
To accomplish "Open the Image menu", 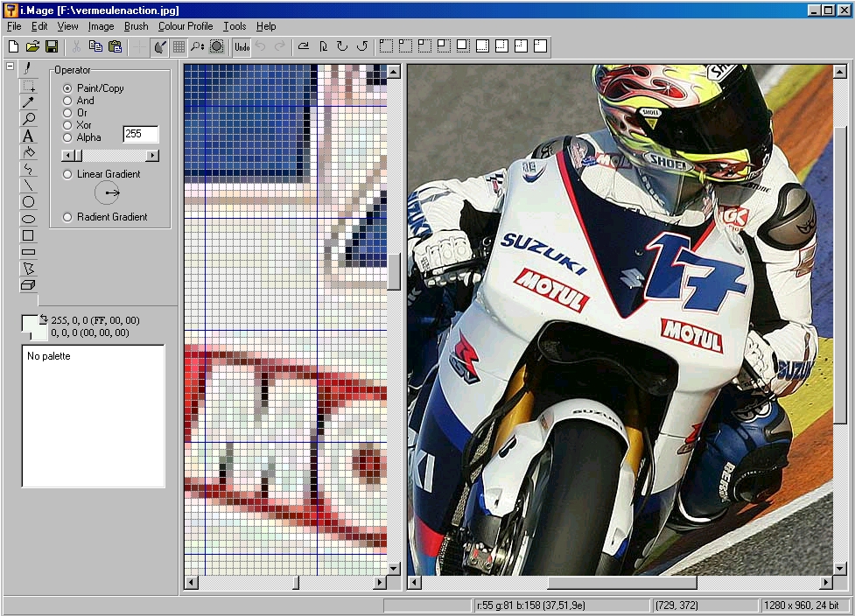I will pos(101,26).
